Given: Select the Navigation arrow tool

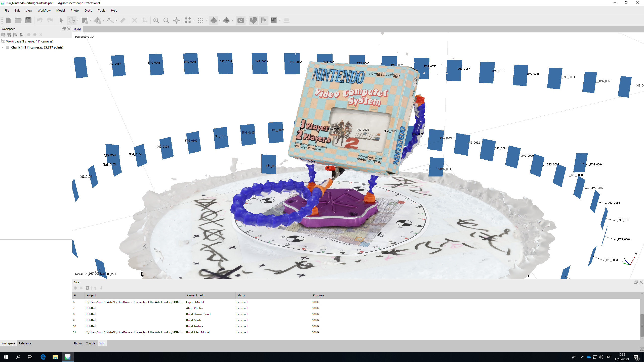Looking at the screenshot, I should tap(61, 20).
